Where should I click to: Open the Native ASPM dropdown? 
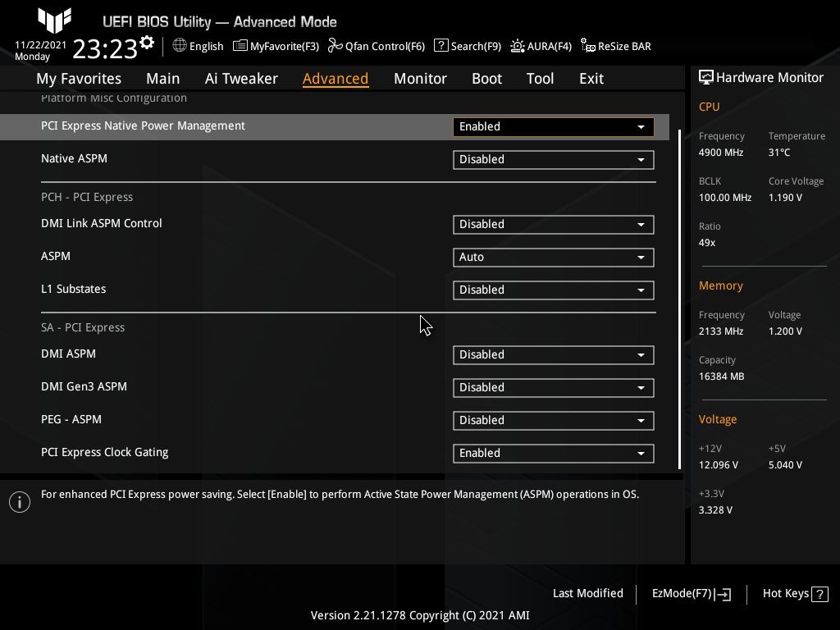click(x=554, y=160)
